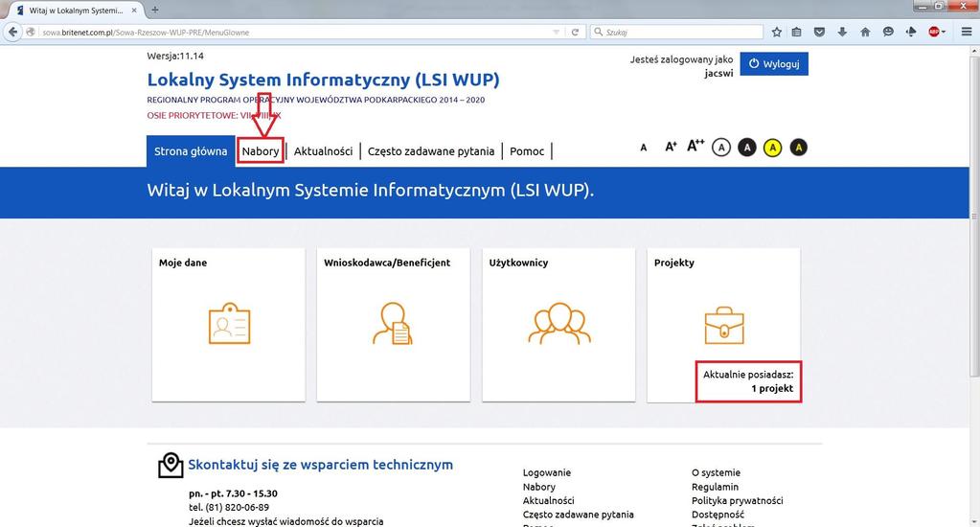Click the map pin icon beside support heading
This screenshot has width=980, height=527.
click(171, 466)
